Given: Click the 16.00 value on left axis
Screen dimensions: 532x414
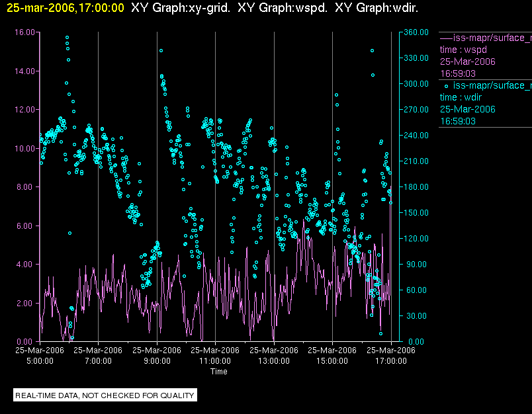Looking at the screenshot, I should point(24,32).
